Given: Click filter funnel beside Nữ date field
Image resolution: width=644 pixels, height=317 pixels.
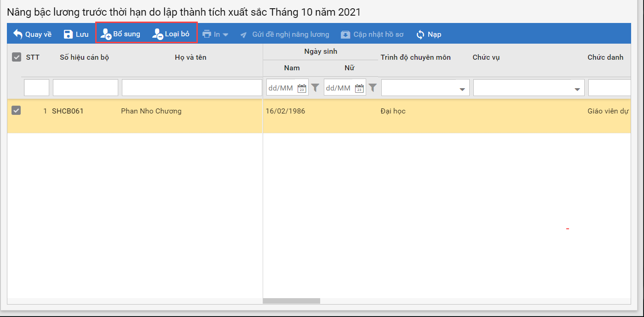Looking at the screenshot, I should coord(373,88).
